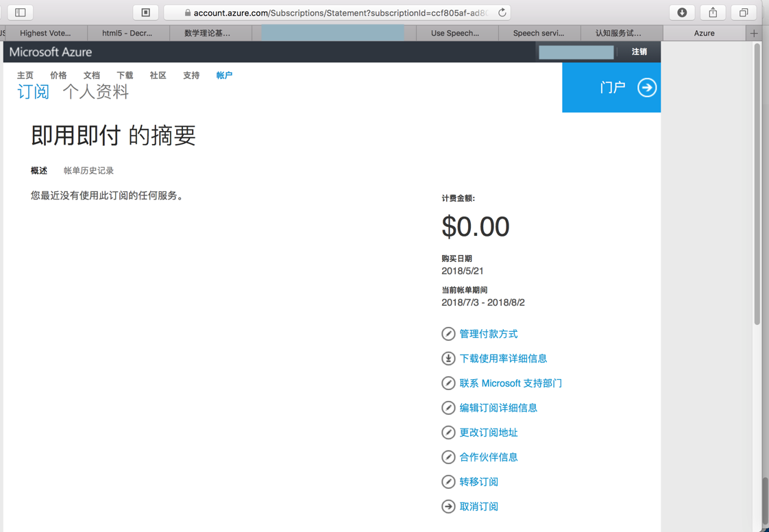Click pencil icon beside 合作伙伴信息
This screenshot has height=532, width=769.
(x=448, y=457)
